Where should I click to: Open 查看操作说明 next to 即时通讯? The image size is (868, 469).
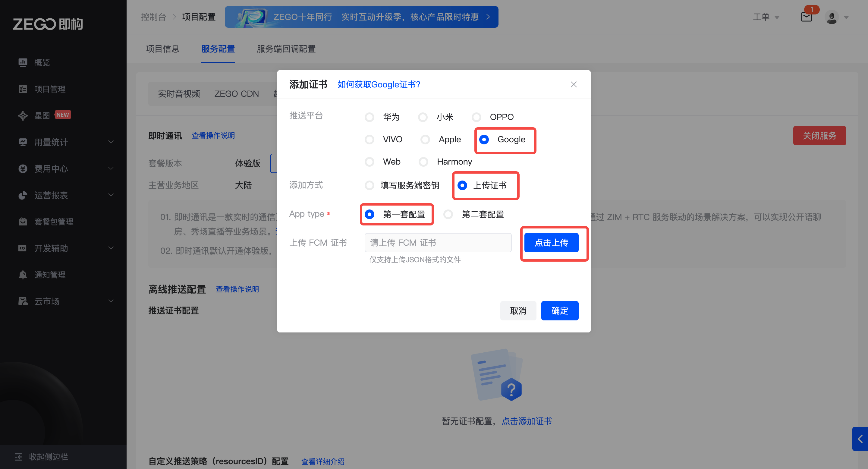tap(213, 135)
